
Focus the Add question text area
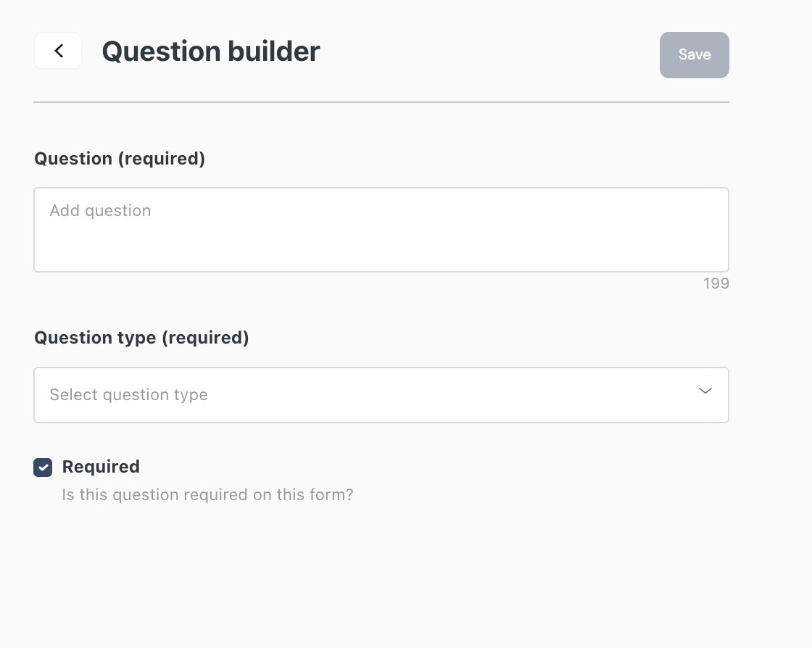(381, 230)
